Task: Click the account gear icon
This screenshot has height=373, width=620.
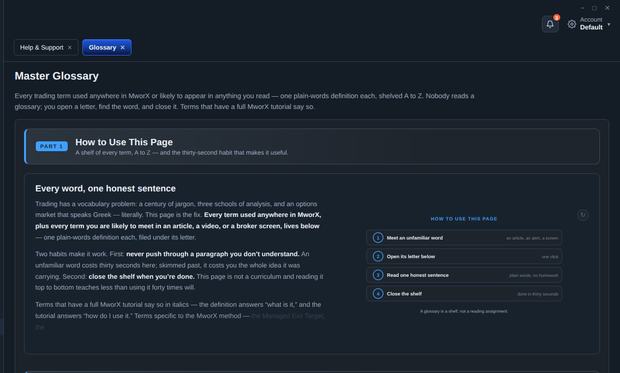Action: (x=572, y=24)
